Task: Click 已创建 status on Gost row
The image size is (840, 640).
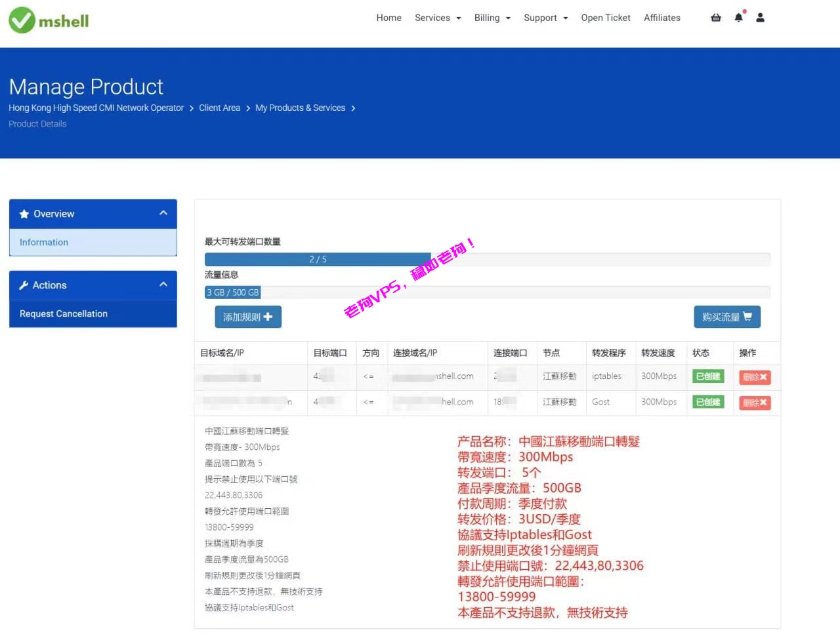Action: click(708, 402)
